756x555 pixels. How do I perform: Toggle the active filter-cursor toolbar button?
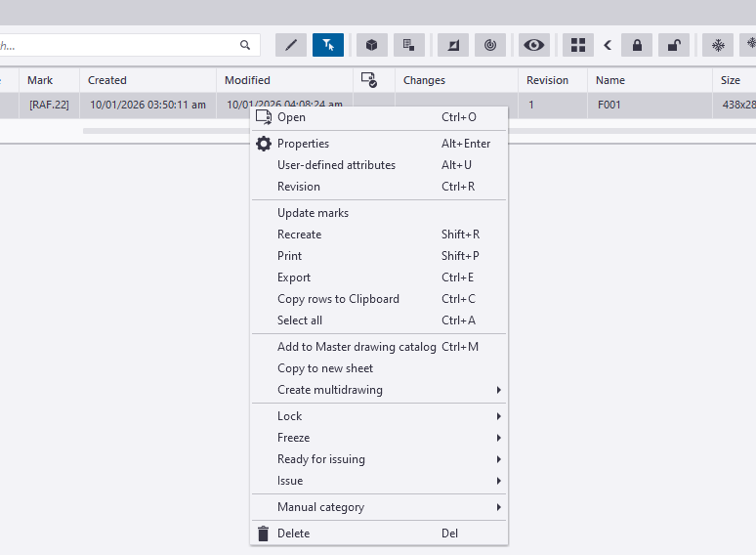click(328, 45)
